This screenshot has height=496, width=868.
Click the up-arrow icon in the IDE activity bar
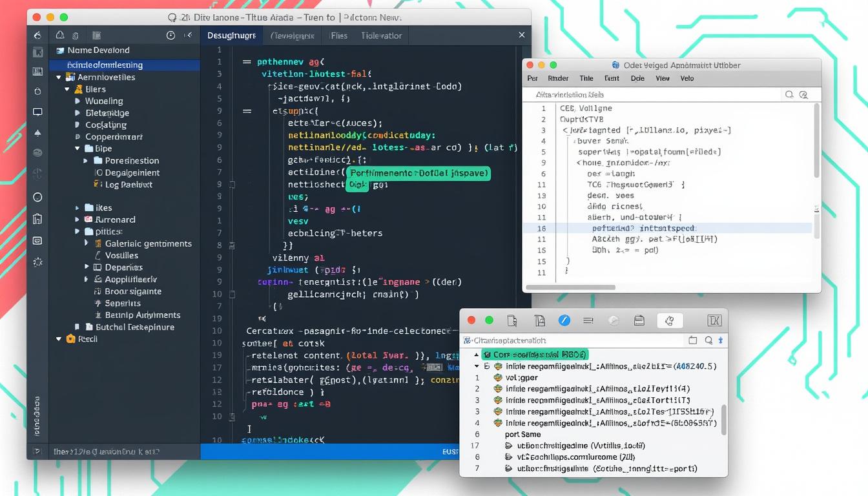coord(37,133)
